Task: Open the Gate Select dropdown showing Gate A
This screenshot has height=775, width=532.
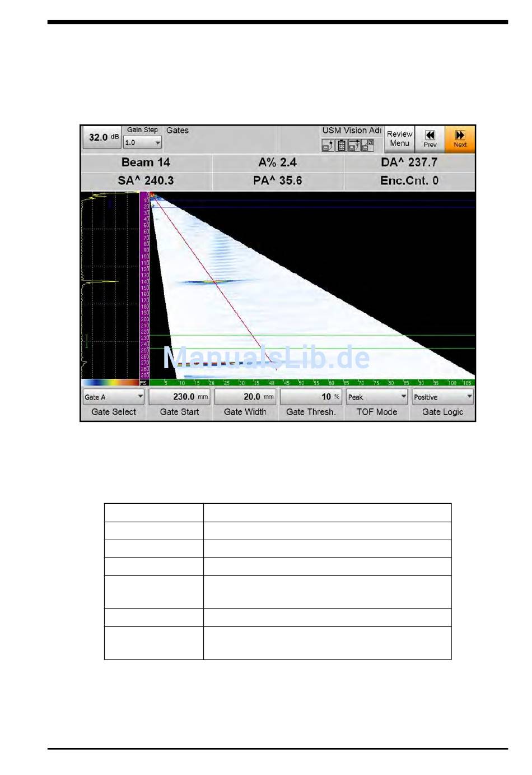Action: coord(114,397)
